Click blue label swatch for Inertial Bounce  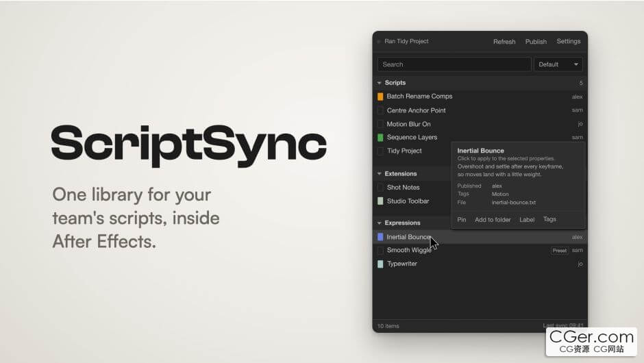(x=380, y=237)
